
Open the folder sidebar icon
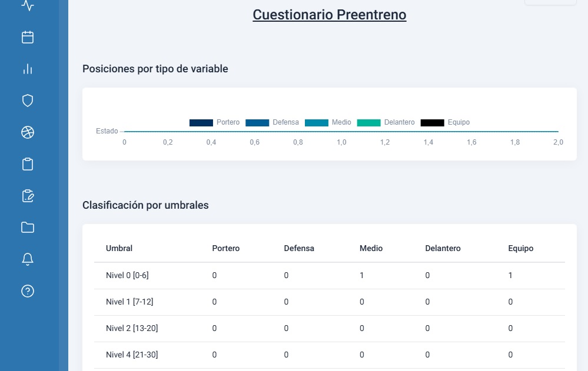click(28, 228)
